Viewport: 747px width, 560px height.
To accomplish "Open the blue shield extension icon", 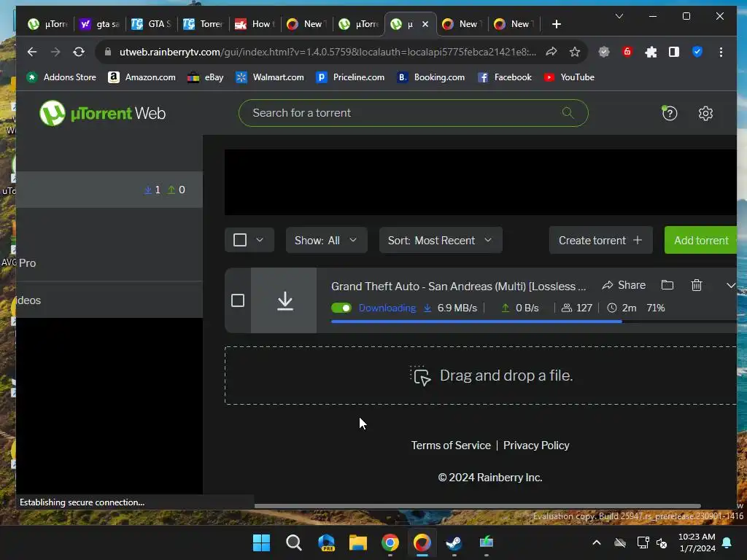I will click(697, 52).
